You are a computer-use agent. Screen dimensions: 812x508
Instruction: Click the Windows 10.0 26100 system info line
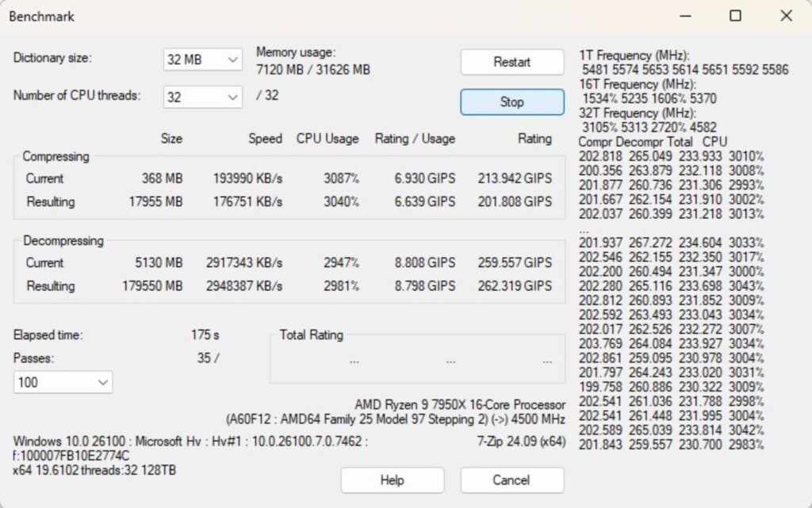pos(190,441)
